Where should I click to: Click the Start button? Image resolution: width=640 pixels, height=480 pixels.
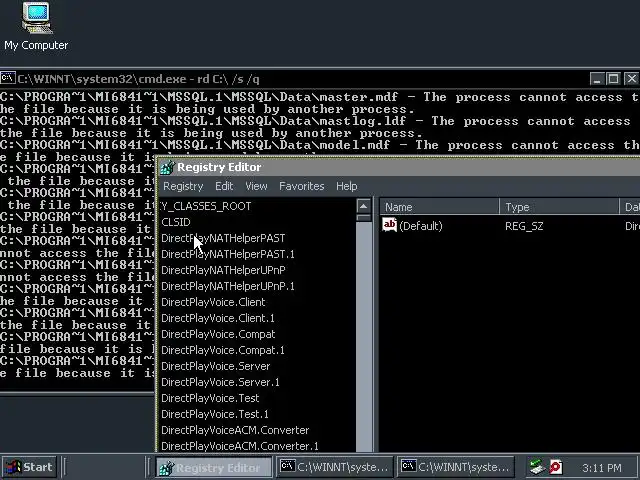[29, 467]
